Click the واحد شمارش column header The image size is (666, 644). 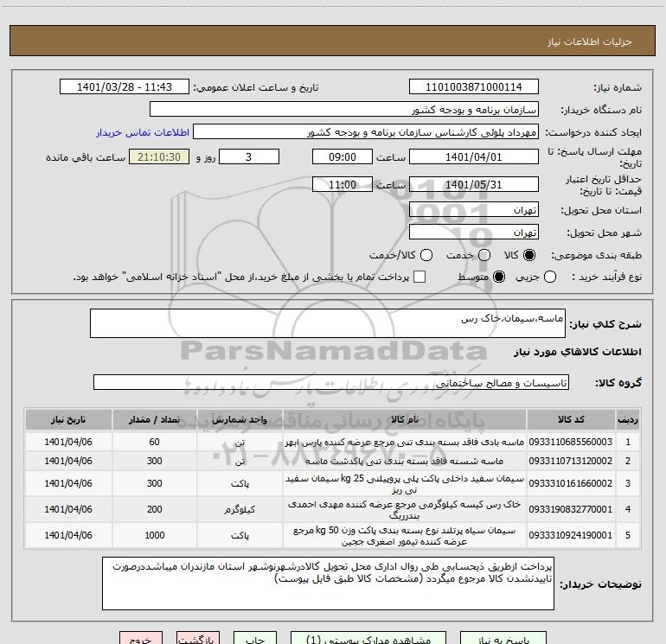[240, 419]
